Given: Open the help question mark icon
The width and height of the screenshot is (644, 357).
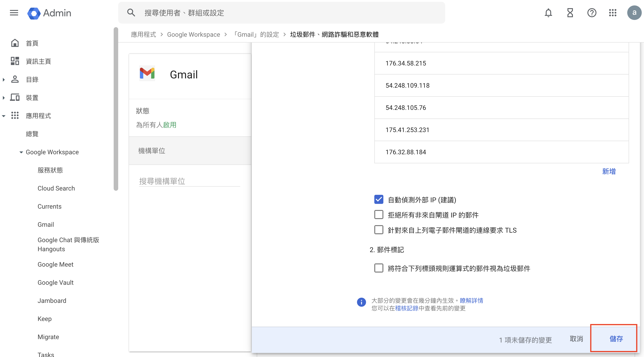Looking at the screenshot, I should (592, 13).
